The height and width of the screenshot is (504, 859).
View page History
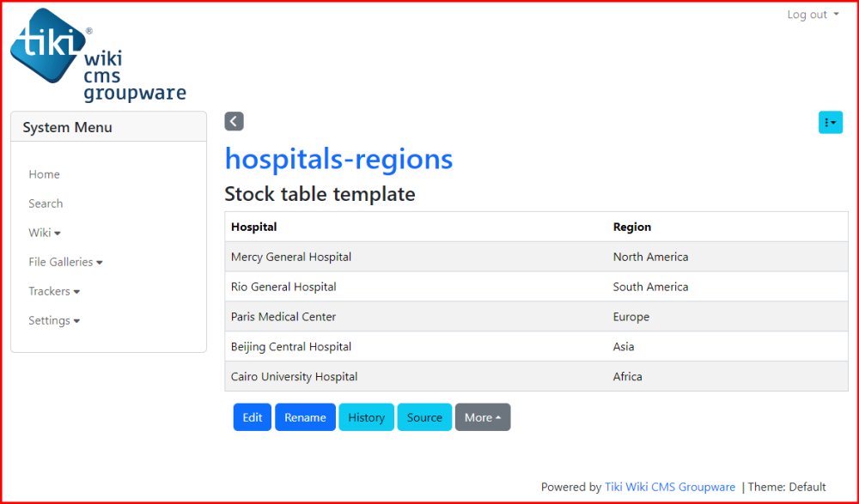tap(366, 417)
